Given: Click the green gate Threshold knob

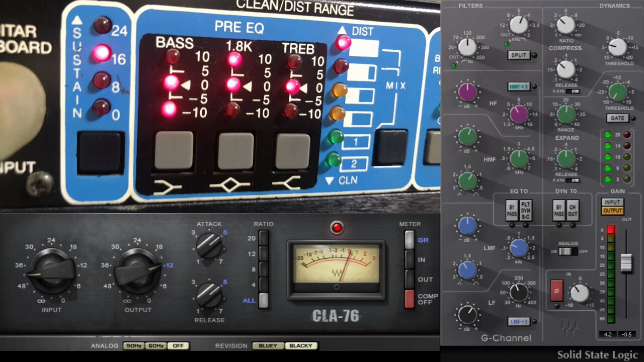Looking at the screenshot, I should click(617, 92).
